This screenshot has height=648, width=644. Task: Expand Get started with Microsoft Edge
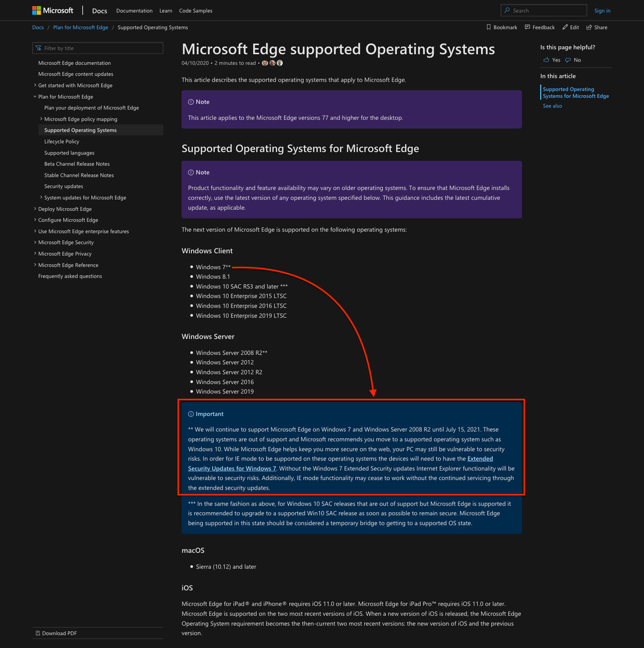[x=35, y=85]
